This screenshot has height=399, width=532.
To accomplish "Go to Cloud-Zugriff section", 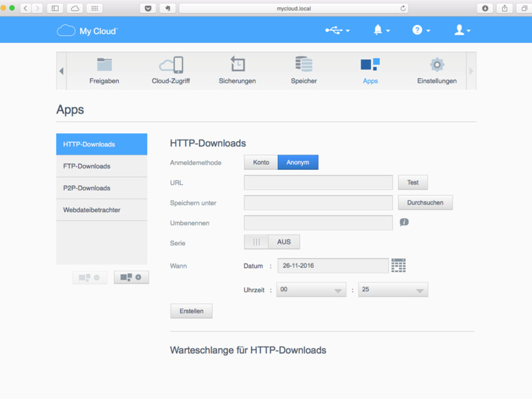I will point(171,71).
